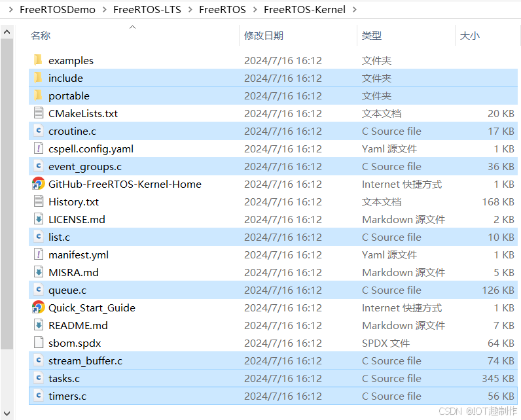Click the History.txt document icon
521x420 pixels.
pyautogui.click(x=39, y=201)
